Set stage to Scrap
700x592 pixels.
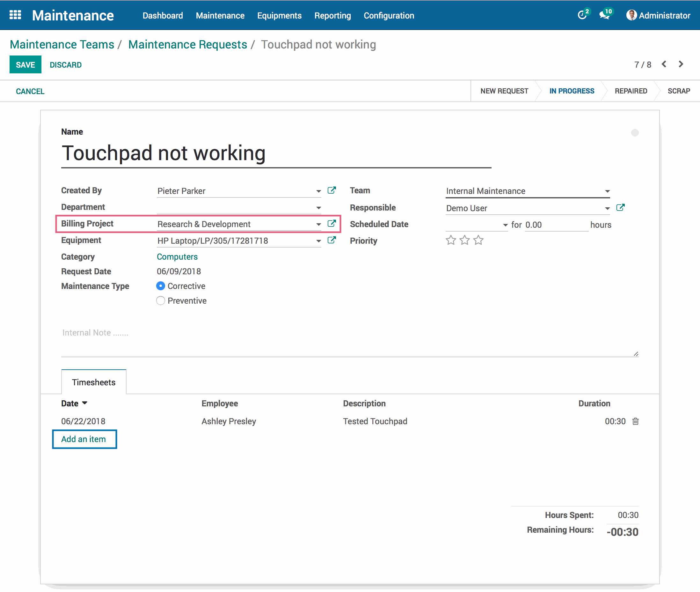(679, 91)
